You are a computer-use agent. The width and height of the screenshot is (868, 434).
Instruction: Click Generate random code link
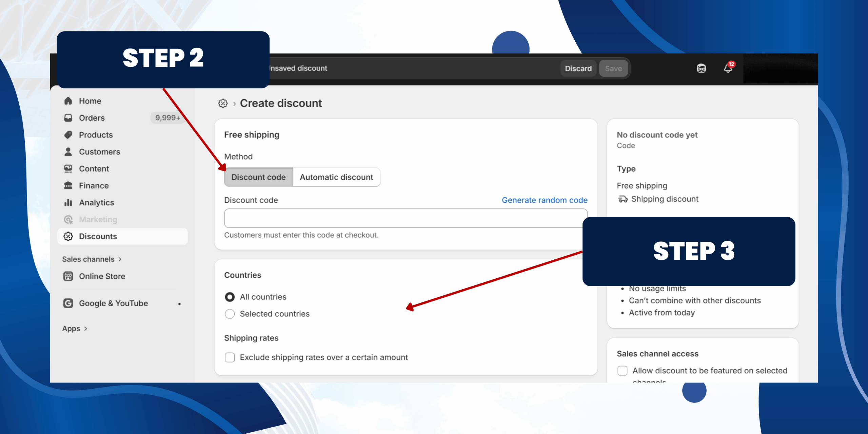point(544,200)
